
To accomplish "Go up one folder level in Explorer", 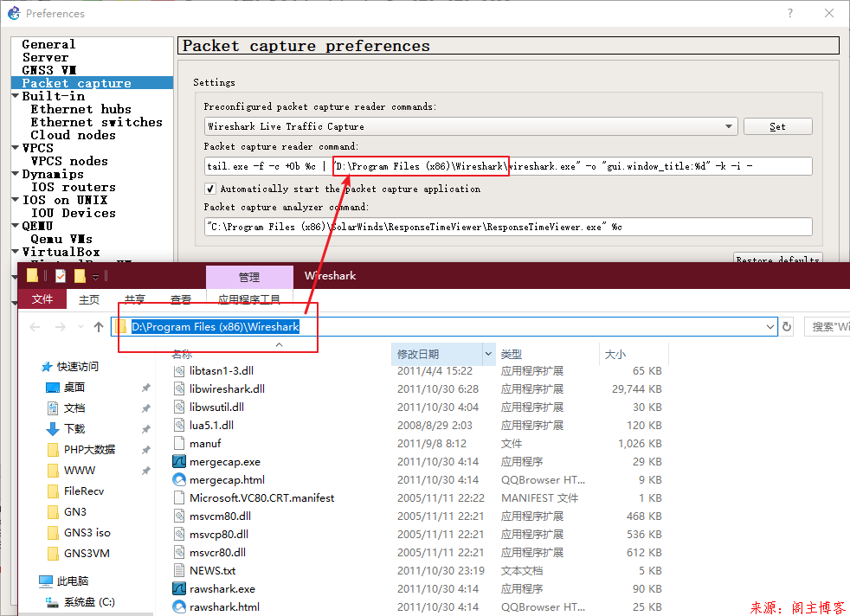I will (98, 327).
